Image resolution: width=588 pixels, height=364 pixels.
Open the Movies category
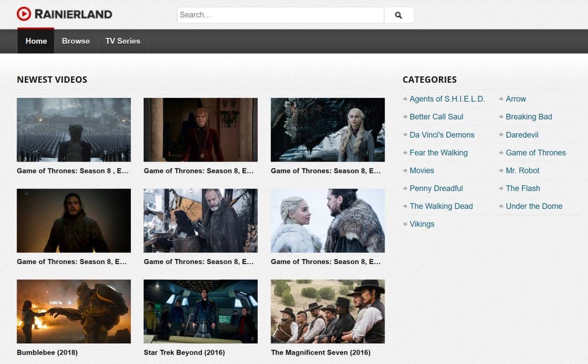[x=422, y=170]
